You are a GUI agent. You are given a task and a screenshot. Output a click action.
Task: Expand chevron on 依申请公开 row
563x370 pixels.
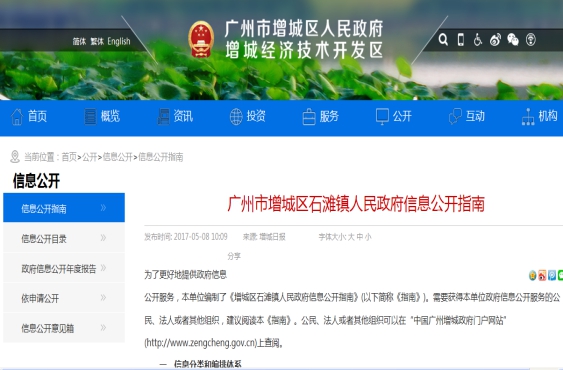click(x=103, y=297)
